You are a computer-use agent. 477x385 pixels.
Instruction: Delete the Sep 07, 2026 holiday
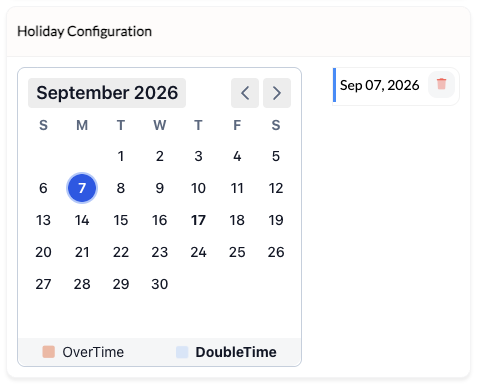pos(441,84)
